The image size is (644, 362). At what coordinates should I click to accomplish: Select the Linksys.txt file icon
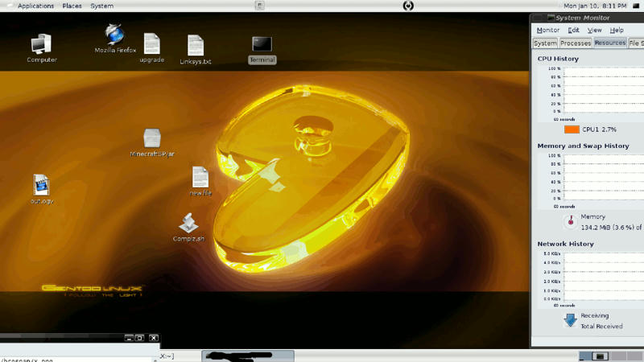196,45
